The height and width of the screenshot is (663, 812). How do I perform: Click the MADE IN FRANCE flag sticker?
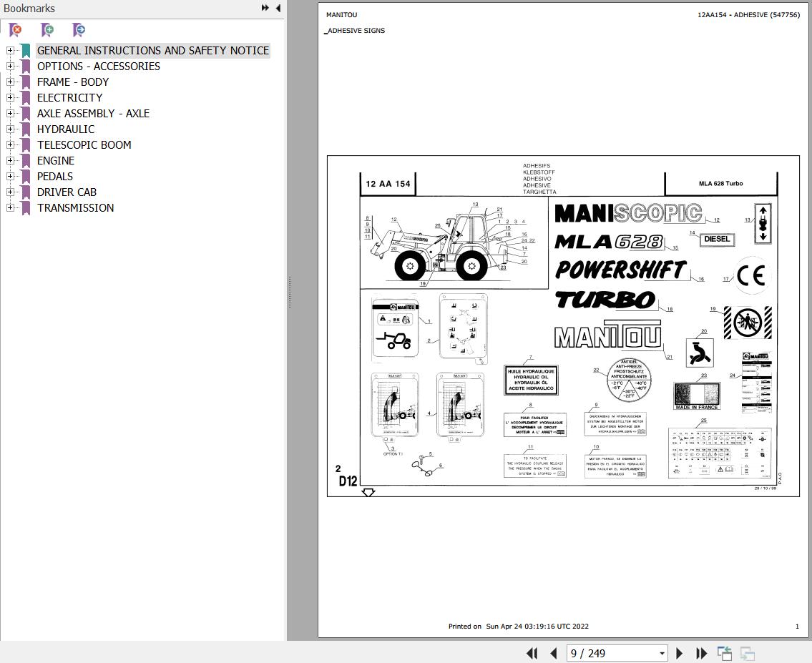697,396
